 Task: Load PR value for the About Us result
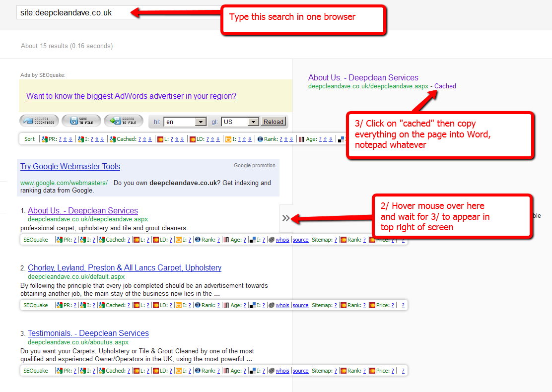click(x=75, y=240)
